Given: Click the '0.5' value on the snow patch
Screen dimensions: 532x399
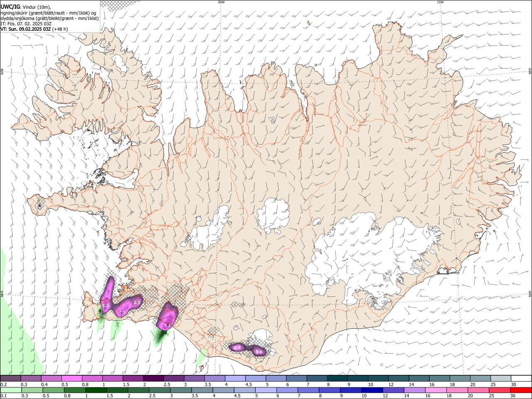Looking at the screenshot, I should pyautogui.click(x=137, y=303).
